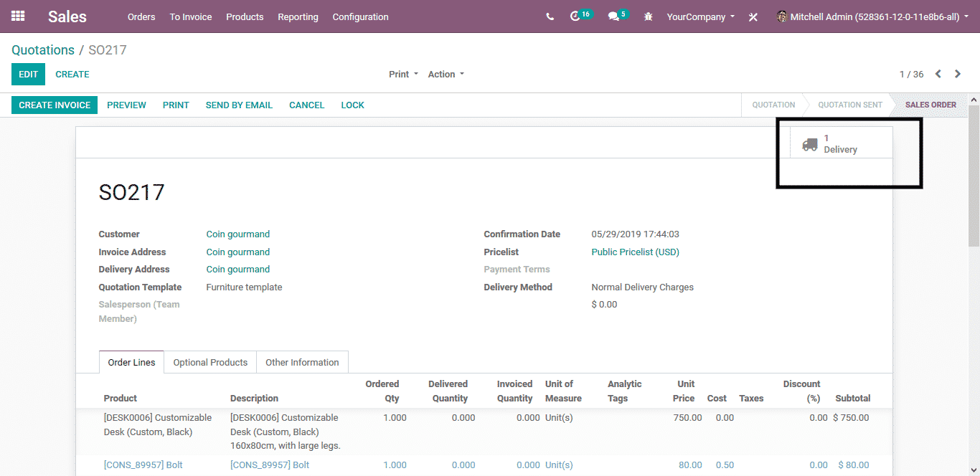Switch to the Other Information tab

point(302,362)
